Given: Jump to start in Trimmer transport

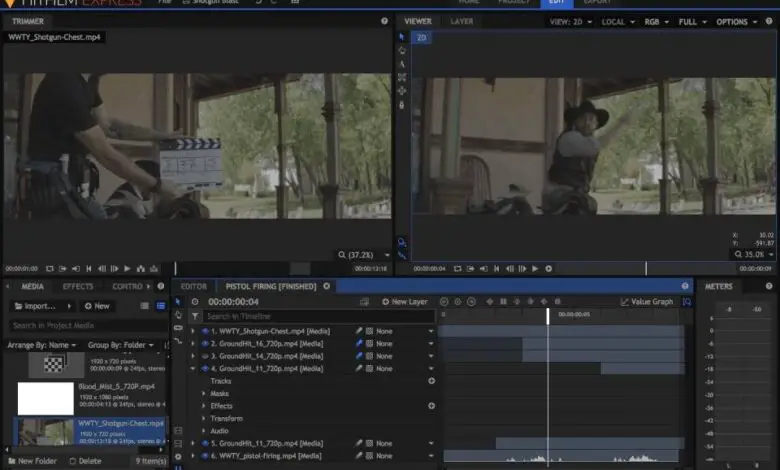Looking at the screenshot, I should click(x=89, y=269).
